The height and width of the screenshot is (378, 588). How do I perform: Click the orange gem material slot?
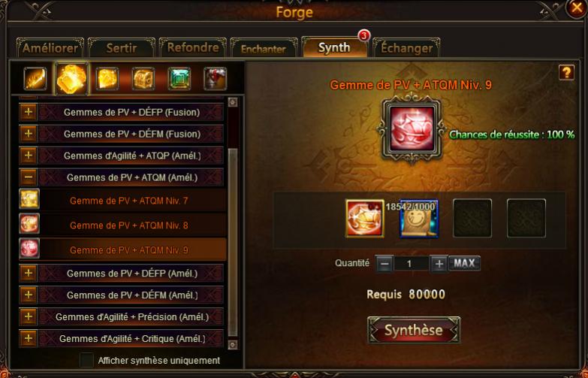(365, 219)
